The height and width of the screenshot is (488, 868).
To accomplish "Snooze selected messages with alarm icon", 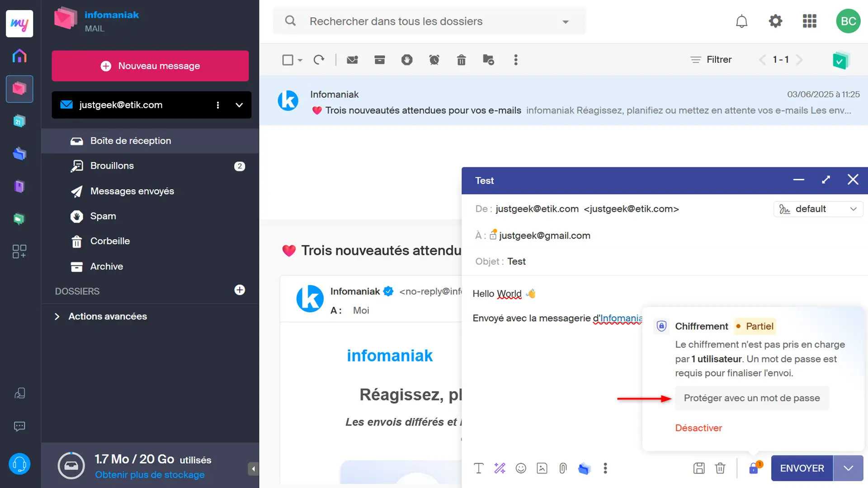I will click(434, 60).
